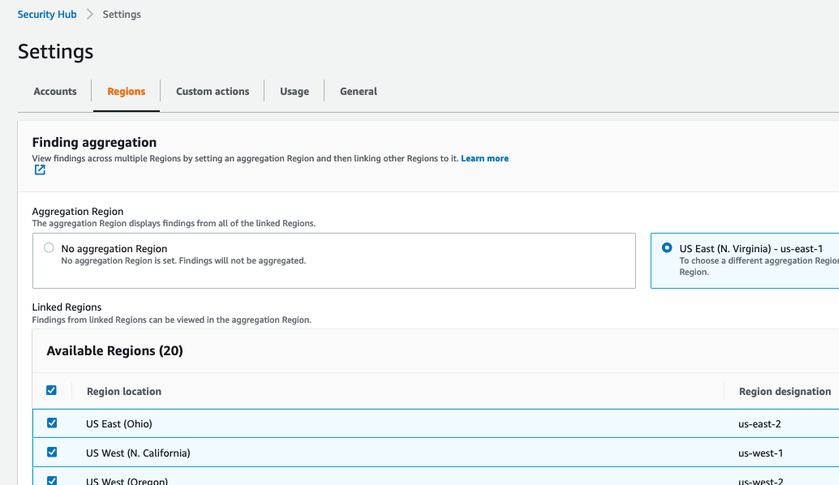Toggle the select-all Regions header checkbox
This screenshot has height=485, width=839.
(x=51, y=390)
